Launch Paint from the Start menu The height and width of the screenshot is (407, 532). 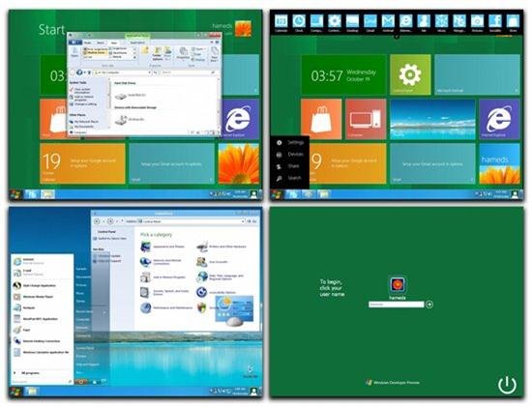tap(22, 330)
